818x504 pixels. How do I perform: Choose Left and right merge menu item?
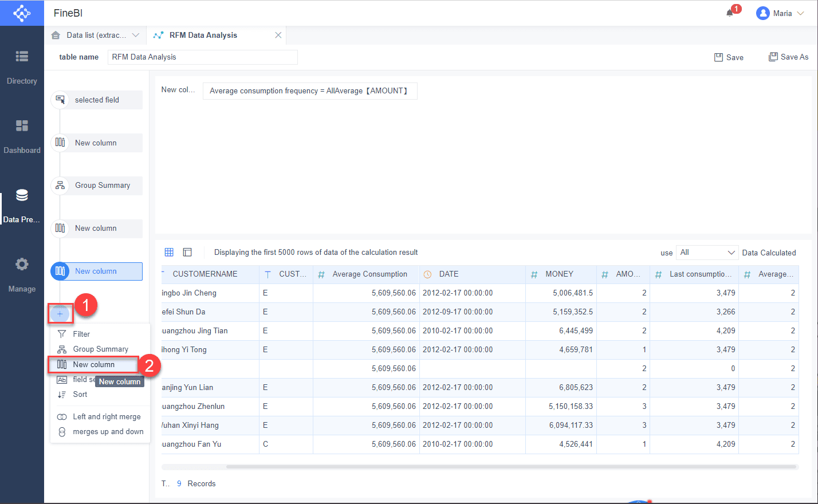point(100,416)
